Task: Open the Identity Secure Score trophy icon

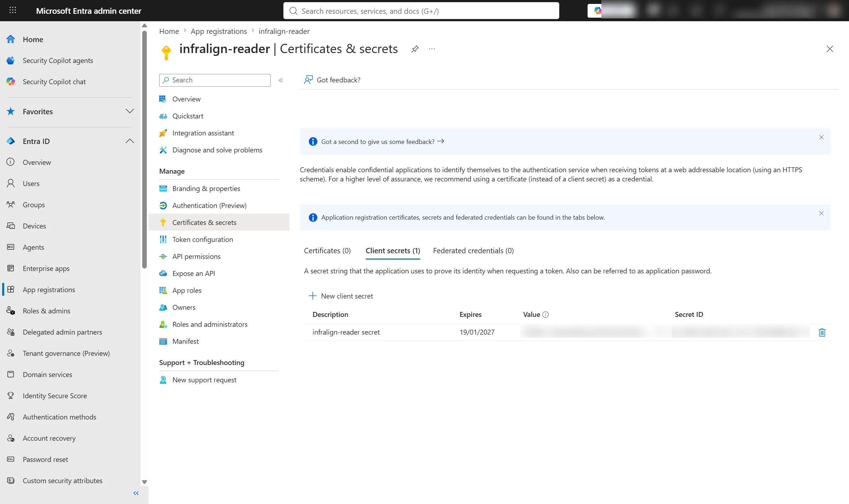Action: pos(11,396)
